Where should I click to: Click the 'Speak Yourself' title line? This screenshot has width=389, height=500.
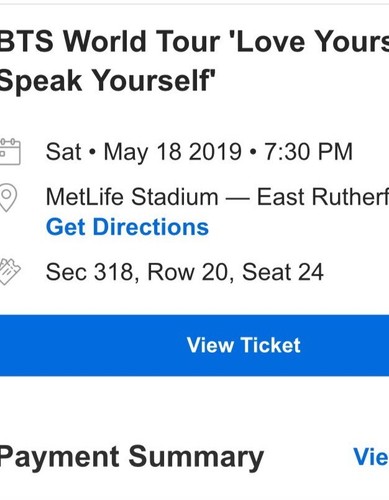[x=107, y=81]
